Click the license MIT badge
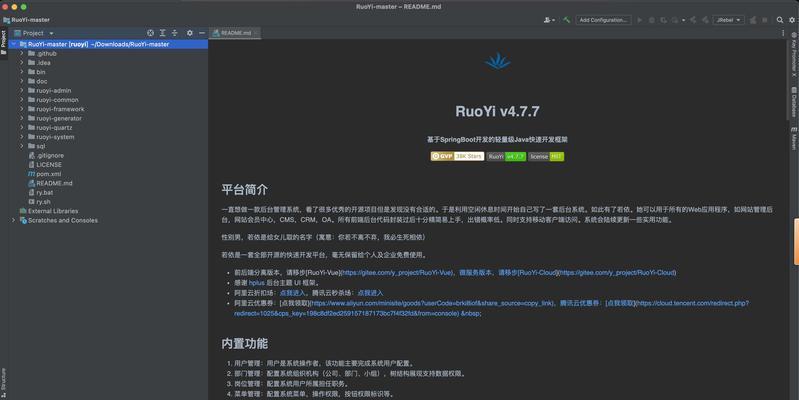This screenshot has width=799, height=400. (x=546, y=156)
